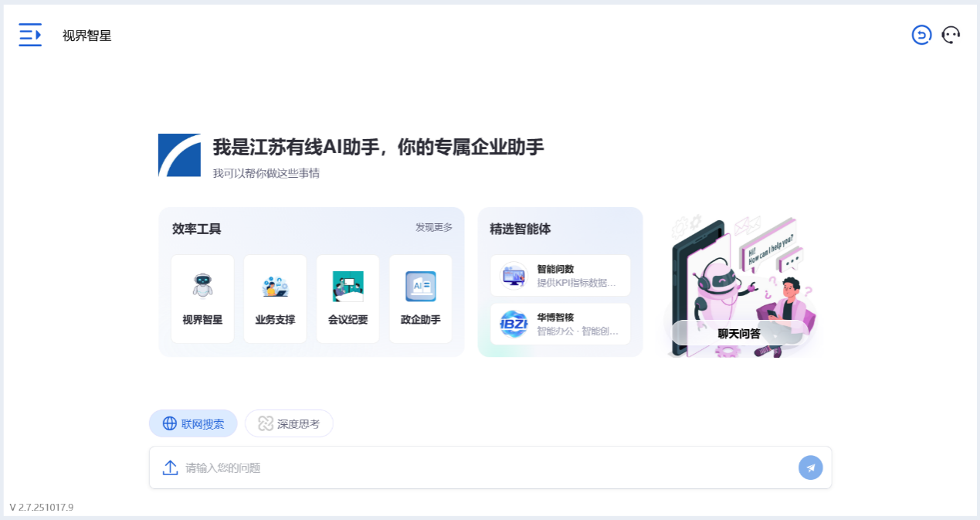Click the 视界智星 title at top
Viewport: 980px width, 520px height.
click(x=86, y=36)
